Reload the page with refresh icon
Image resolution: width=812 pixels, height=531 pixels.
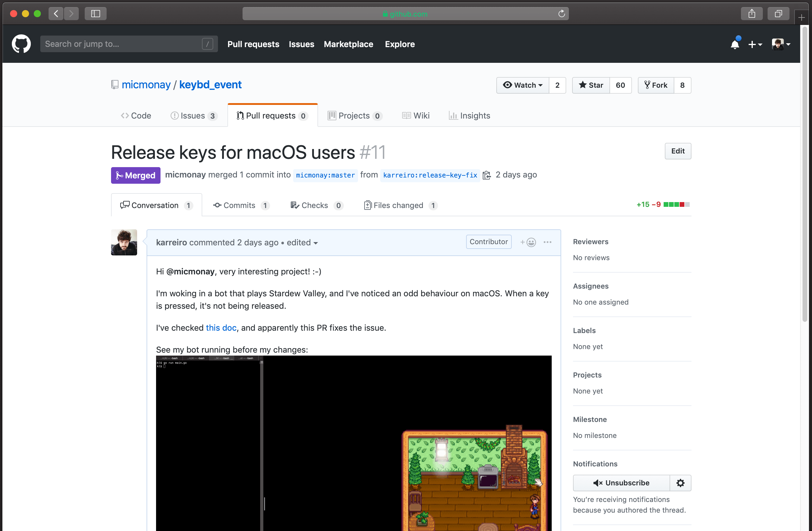pyautogui.click(x=561, y=14)
